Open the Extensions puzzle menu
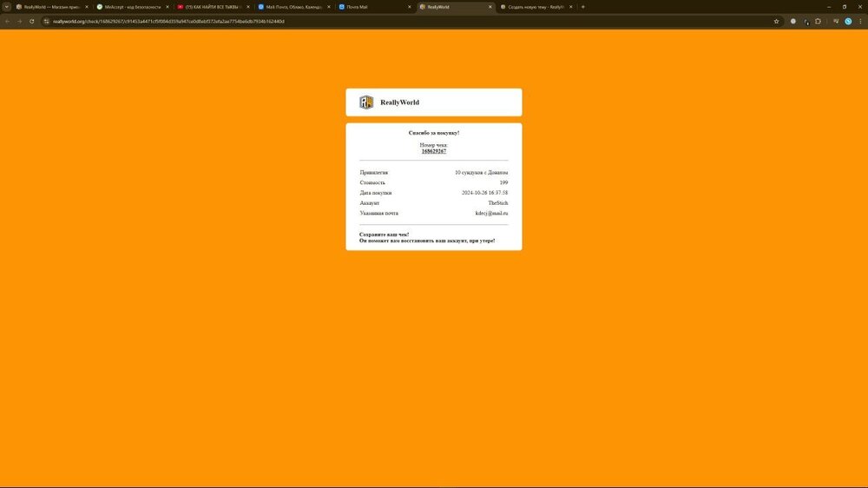Image resolution: width=868 pixels, height=488 pixels. click(819, 21)
